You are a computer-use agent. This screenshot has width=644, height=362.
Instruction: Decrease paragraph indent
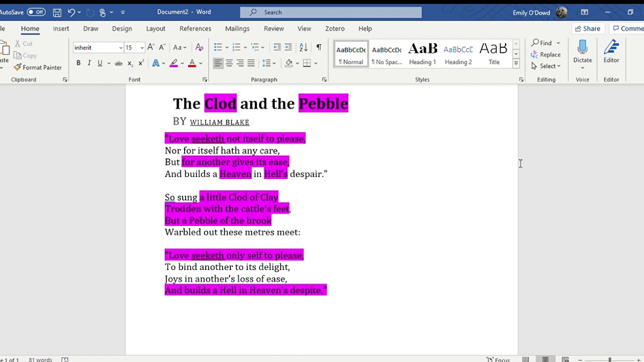click(x=277, y=47)
